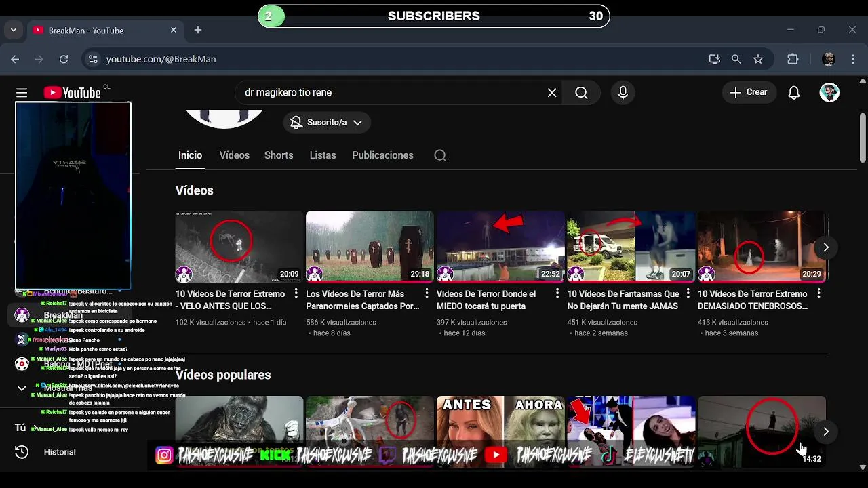View site information icon in address bar
Screen dimensions: 868x488
click(94, 59)
